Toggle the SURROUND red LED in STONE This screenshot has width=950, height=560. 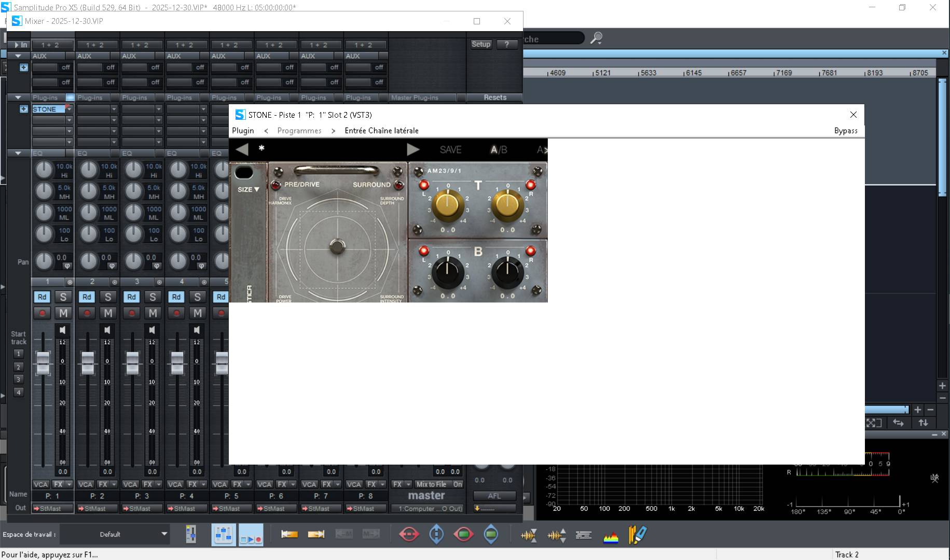coord(399,185)
